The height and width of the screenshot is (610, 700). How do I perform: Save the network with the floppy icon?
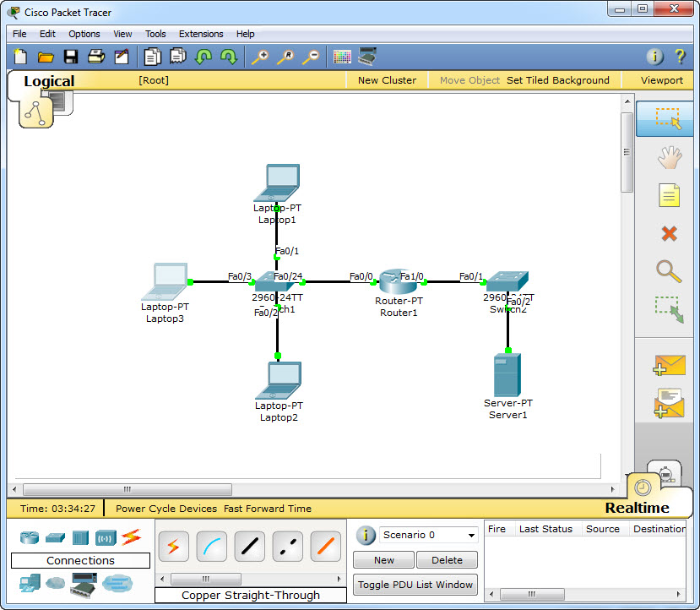click(71, 57)
